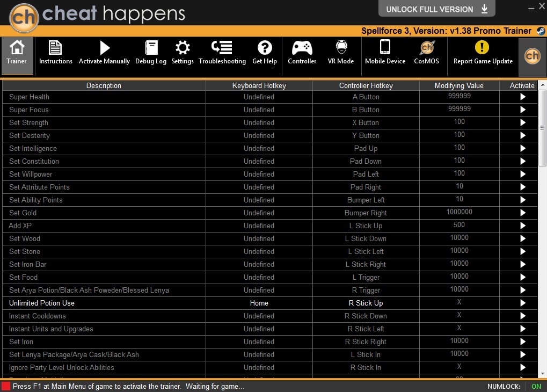Launch the CosMOS tool icon
This screenshot has width=547, height=392.
[427, 48]
